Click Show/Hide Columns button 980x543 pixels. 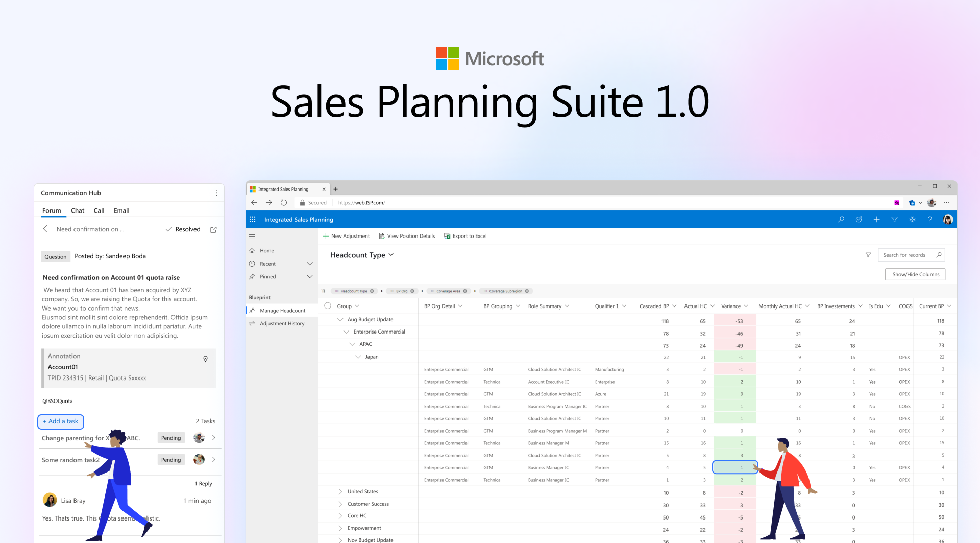pyautogui.click(x=915, y=274)
